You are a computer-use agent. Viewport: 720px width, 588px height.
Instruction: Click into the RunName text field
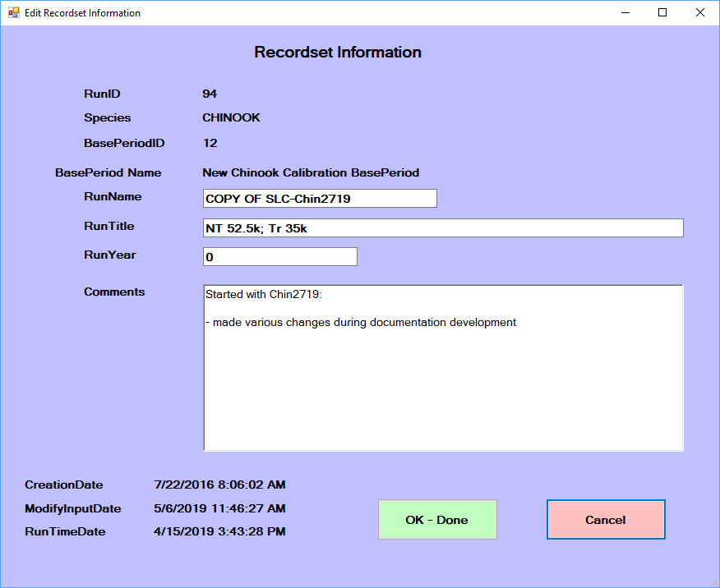click(x=320, y=199)
